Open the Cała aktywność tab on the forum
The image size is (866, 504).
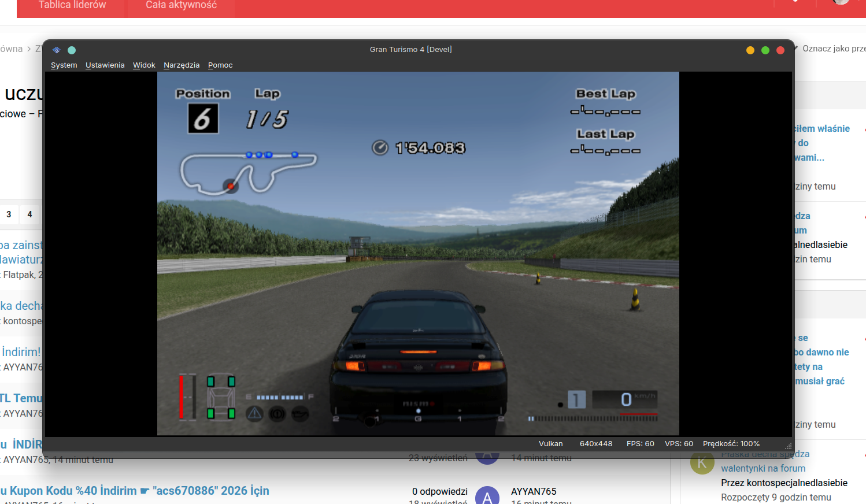(181, 5)
